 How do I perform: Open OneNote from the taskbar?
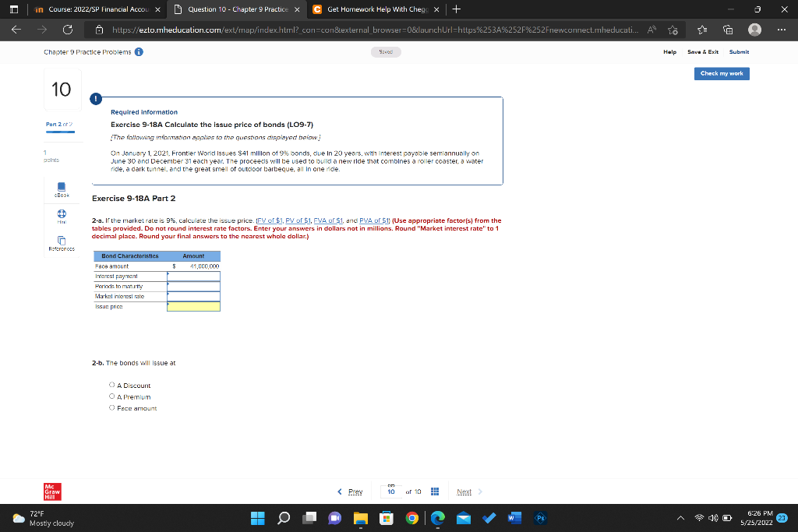click(334, 517)
